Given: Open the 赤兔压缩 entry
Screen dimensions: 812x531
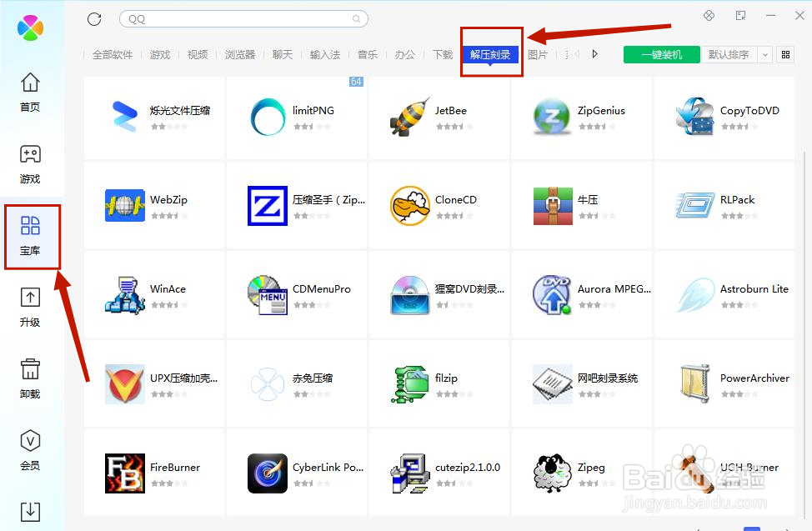Looking at the screenshot, I should click(x=297, y=384).
